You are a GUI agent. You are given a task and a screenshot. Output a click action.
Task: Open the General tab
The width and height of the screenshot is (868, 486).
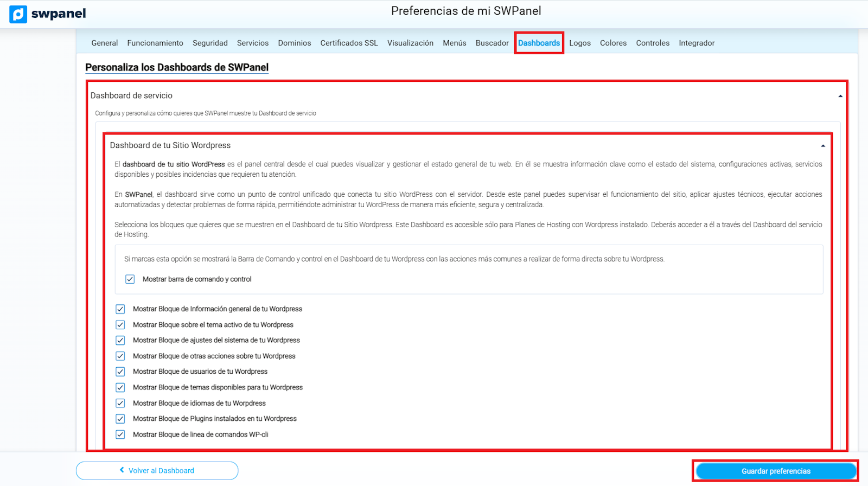pos(104,43)
